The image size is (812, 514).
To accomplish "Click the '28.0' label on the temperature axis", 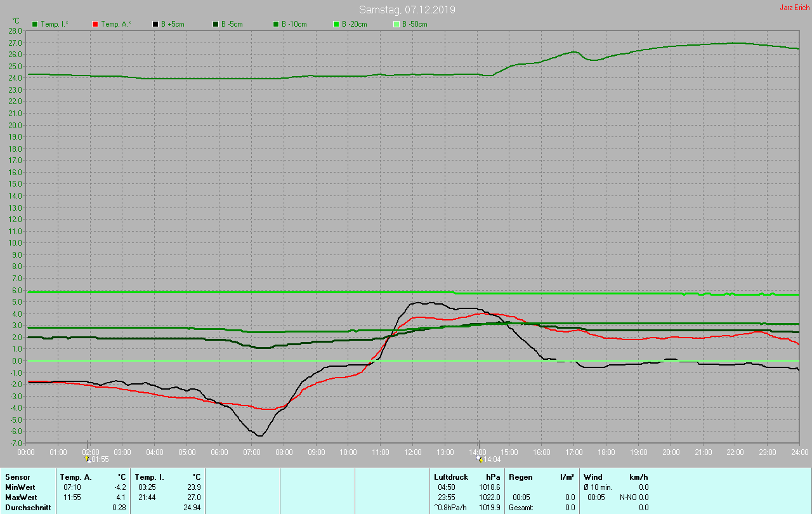I will (15, 30).
